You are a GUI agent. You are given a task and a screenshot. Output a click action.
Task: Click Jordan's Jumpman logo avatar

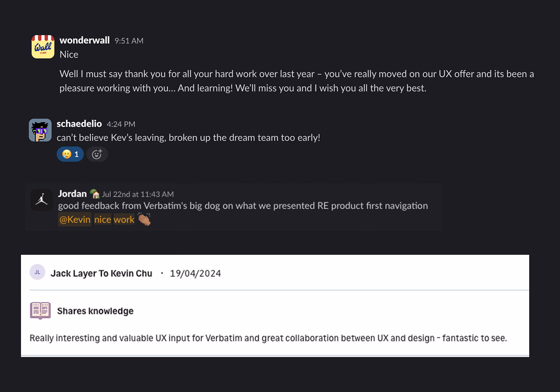click(42, 200)
